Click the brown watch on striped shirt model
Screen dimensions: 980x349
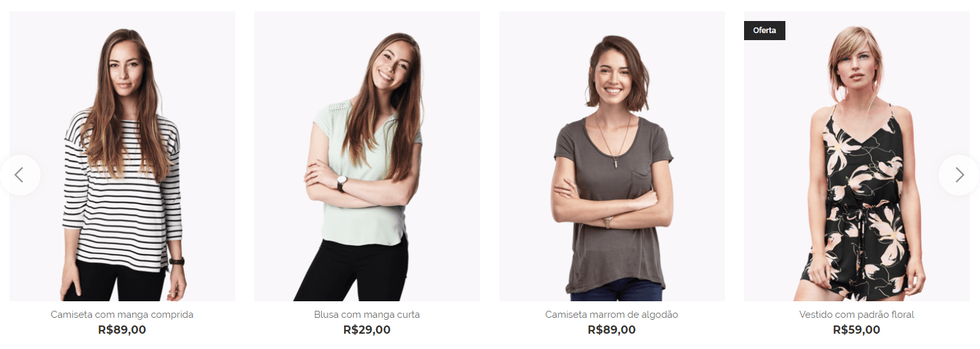coord(176,261)
